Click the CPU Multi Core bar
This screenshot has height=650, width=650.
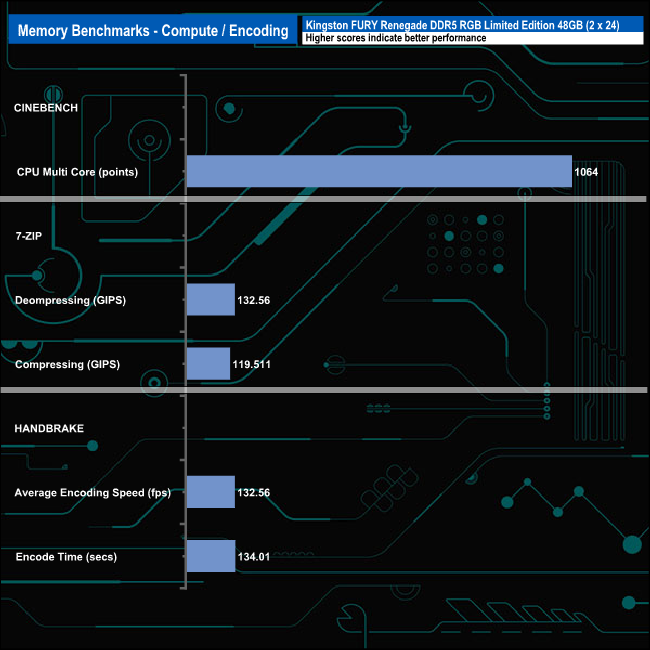coord(379,171)
